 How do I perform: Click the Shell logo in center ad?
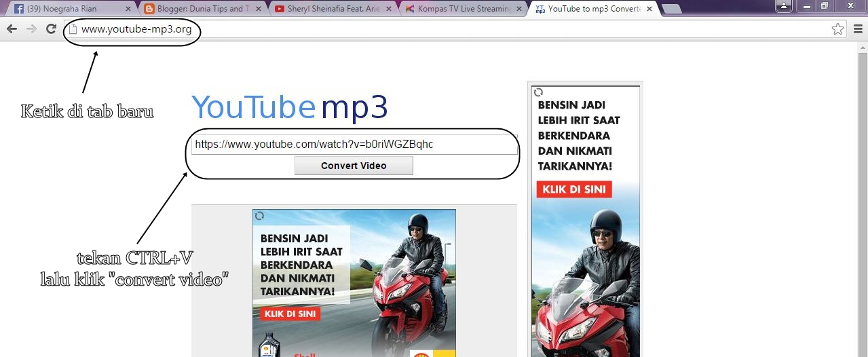tap(421, 354)
